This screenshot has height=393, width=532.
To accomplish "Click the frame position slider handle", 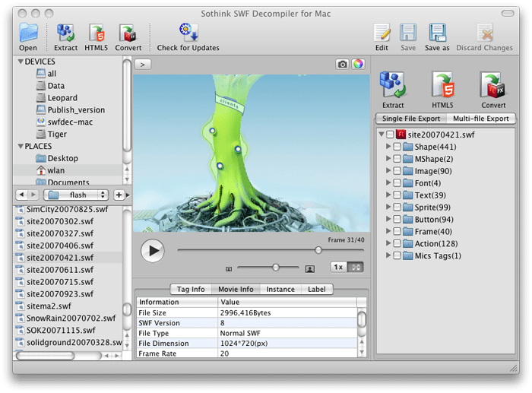I will pos(318,250).
